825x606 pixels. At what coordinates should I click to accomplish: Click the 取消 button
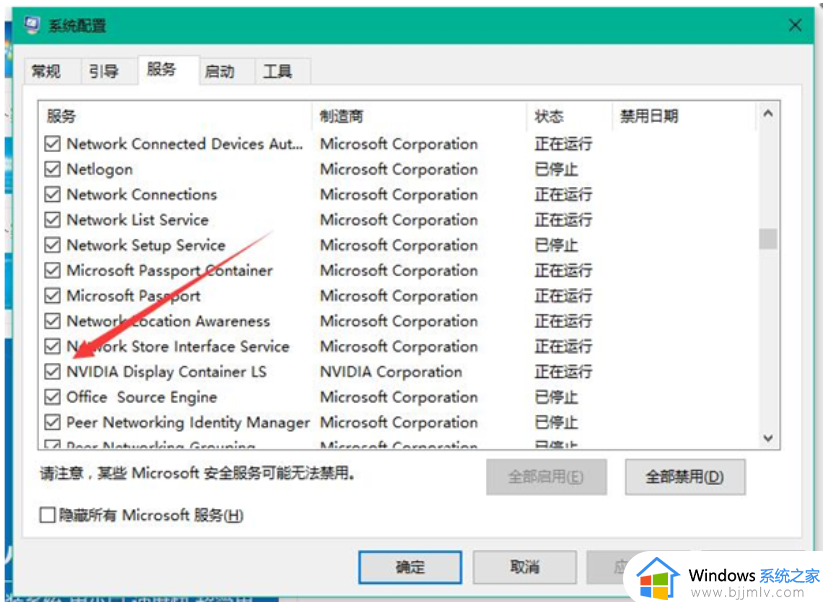pos(524,567)
